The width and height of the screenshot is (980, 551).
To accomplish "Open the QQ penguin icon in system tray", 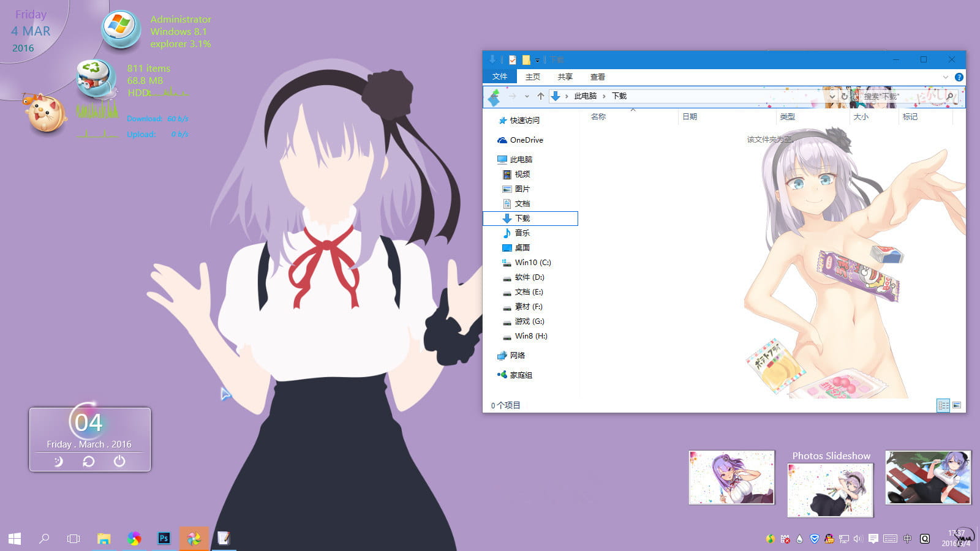I will [829, 539].
